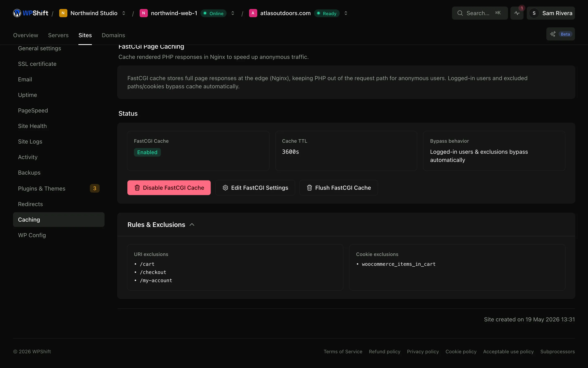Collapse the Rules & Exclusions section
Screen dimensions: 588x368
coord(192,225)
